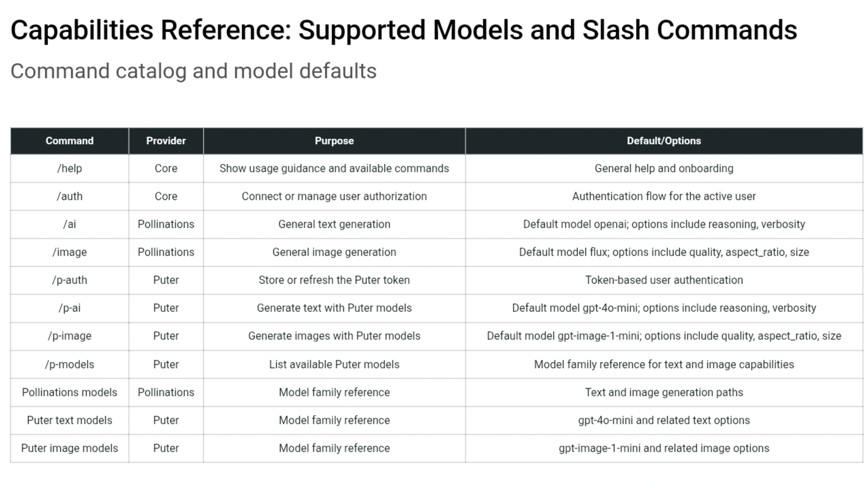This screenshot has width=868, height=488.
Task: Click the '/p-models' command cell
Action: [70, 364]
